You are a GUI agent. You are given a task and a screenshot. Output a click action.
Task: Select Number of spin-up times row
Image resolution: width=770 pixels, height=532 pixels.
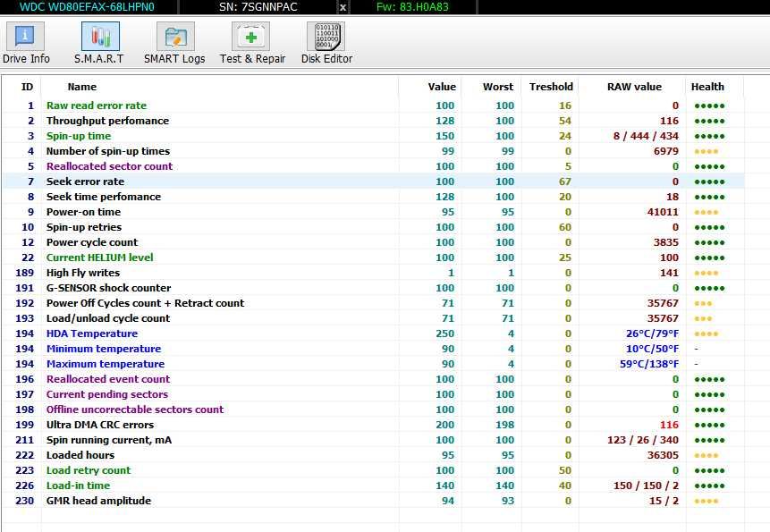pyautogui.click(x=373, y=151)
